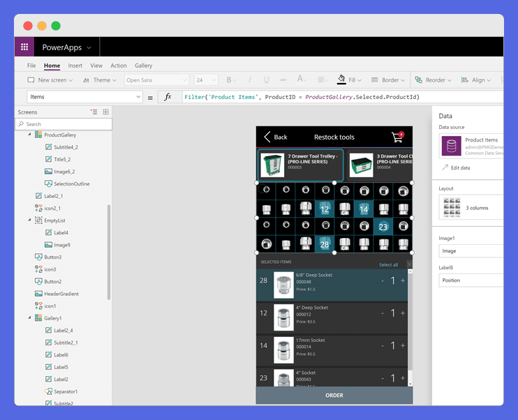This screenshot has height=420, width=518.
Task: Click the Select all link
Action: tap(388, 264)
